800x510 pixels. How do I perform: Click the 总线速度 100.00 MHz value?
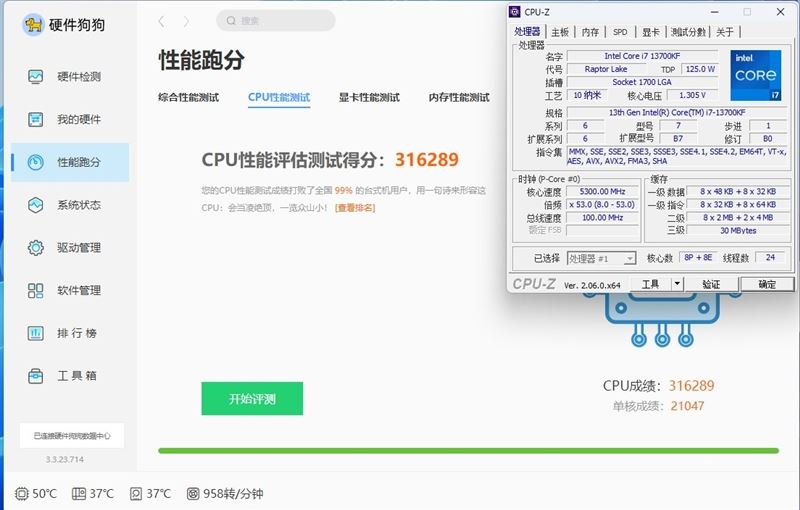click(x=602, y=218)
